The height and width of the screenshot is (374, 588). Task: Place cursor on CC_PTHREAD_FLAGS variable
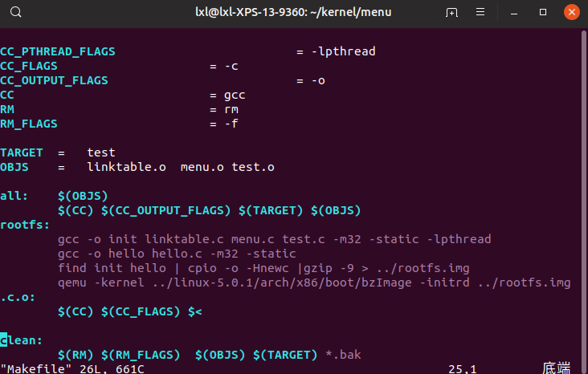pyautogui.click(x=58, y=51)
